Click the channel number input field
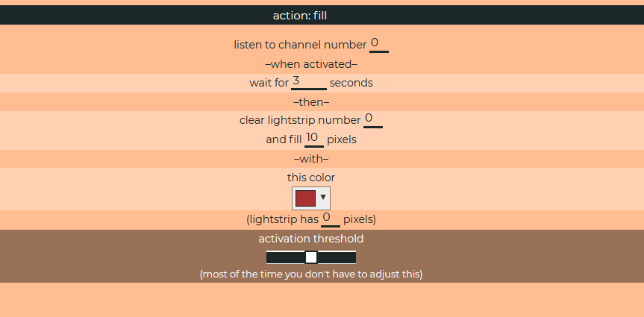This screenshot has height=317, width=644. (378, 44)
